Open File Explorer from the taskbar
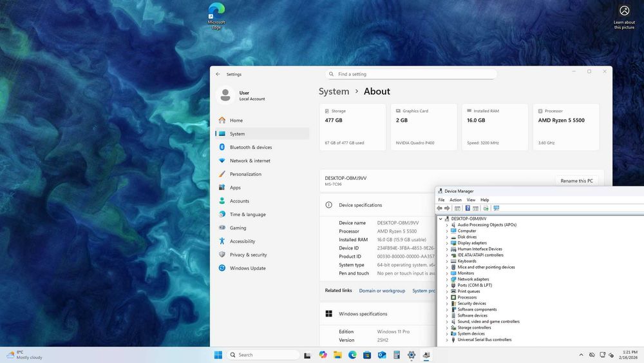The height and width of the screenshot is (363, 644). [x=337, y=355]
